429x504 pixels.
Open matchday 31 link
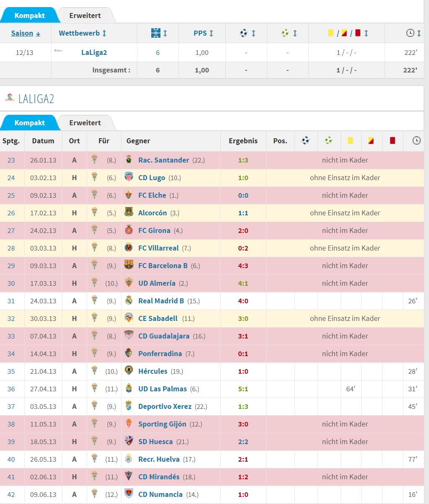[11, 301]
